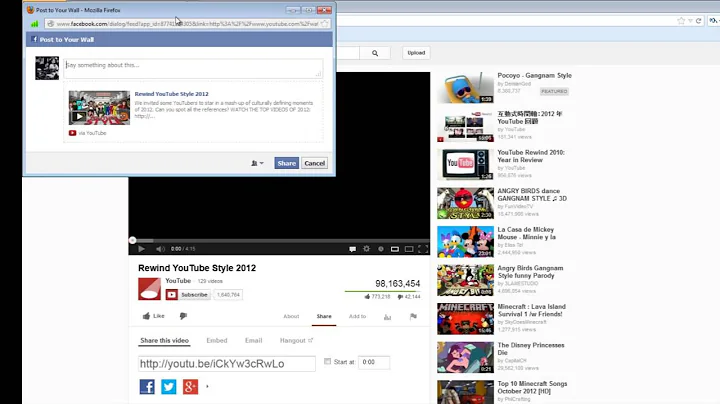Click the green signal bars icon
Image resolution: width=720 pixels, height=404 pixels.
pos(34,23)
